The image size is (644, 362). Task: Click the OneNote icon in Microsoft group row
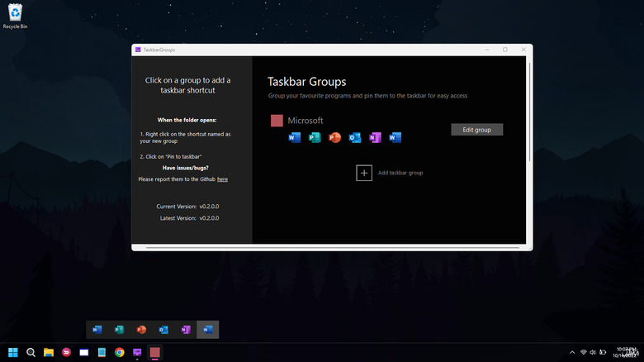point(375,137)
